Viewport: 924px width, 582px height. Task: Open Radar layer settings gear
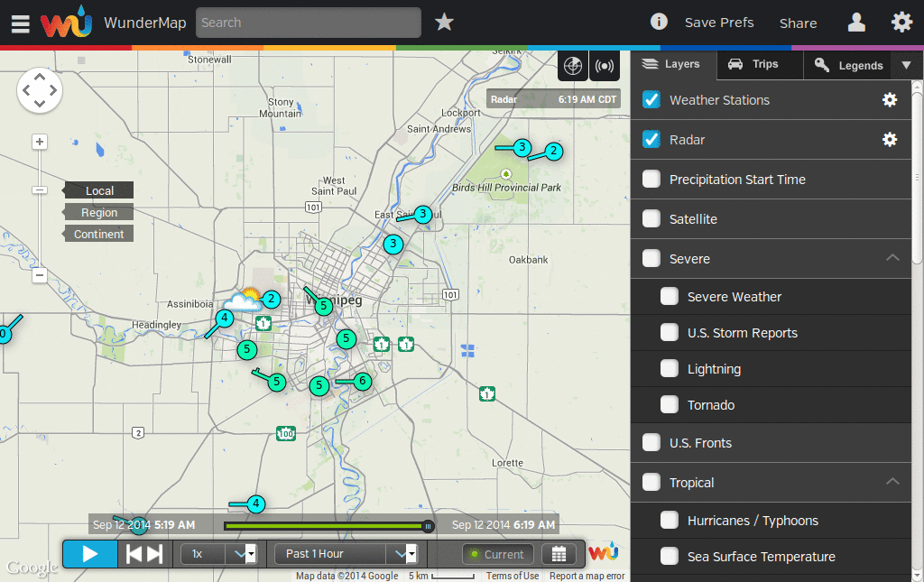coord(889,139)
